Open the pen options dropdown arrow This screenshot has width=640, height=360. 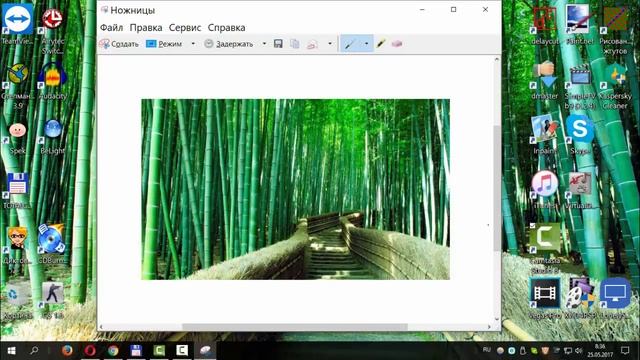[x=367, y=44]
